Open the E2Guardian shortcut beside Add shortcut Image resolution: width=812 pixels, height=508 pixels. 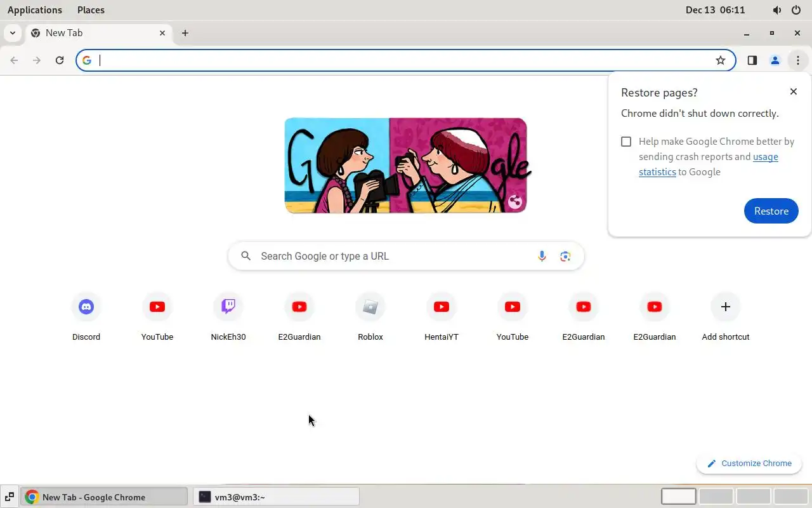coord(655,317)
